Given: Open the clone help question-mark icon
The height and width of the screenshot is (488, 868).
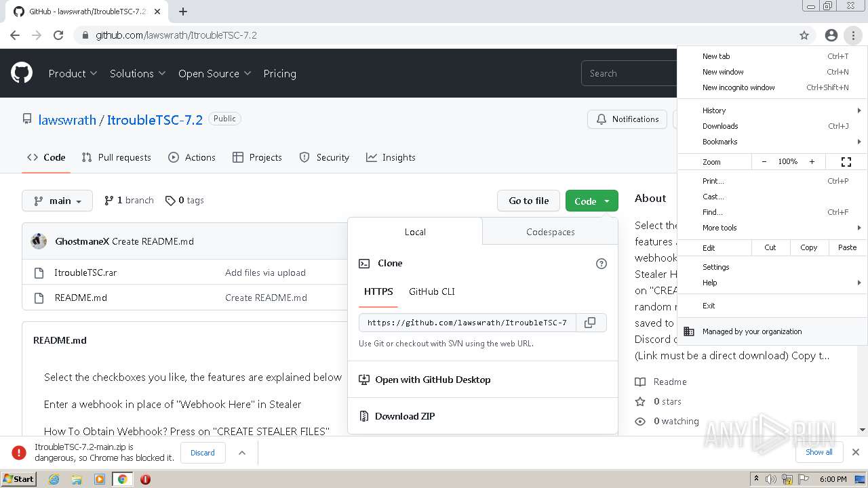Looking at the screenshot, I should pyautogui.click(x=601, y=264).
